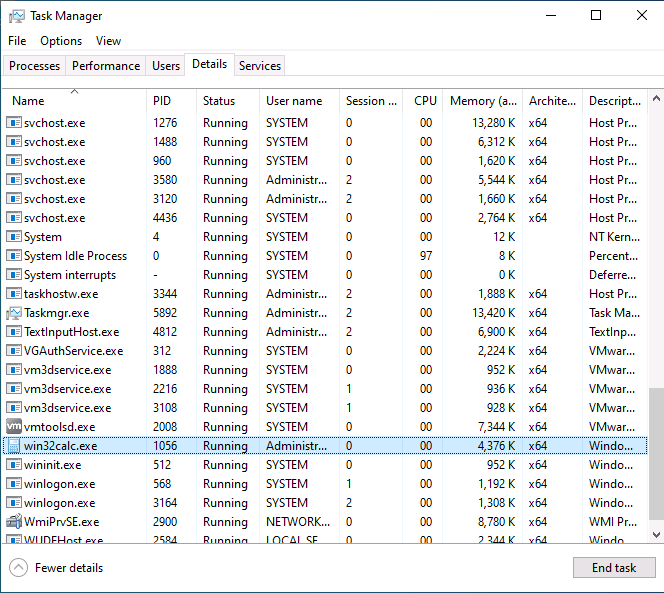The image size is (664, 593).
Task: Click the vmtoolsd.exe VMware icon
Action: [x=14, y=427]
